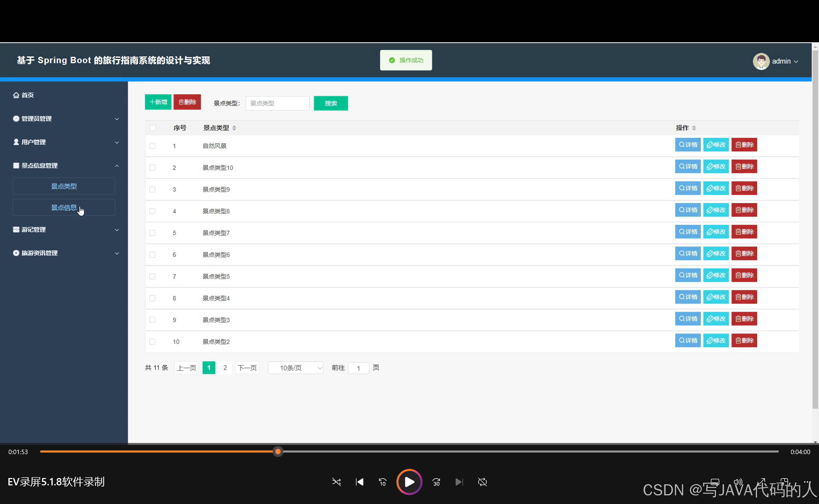The width and height of the screenshot is (819, 504).
Task: Toggle loop repeat icon
Action: click(x=482, y=482)
